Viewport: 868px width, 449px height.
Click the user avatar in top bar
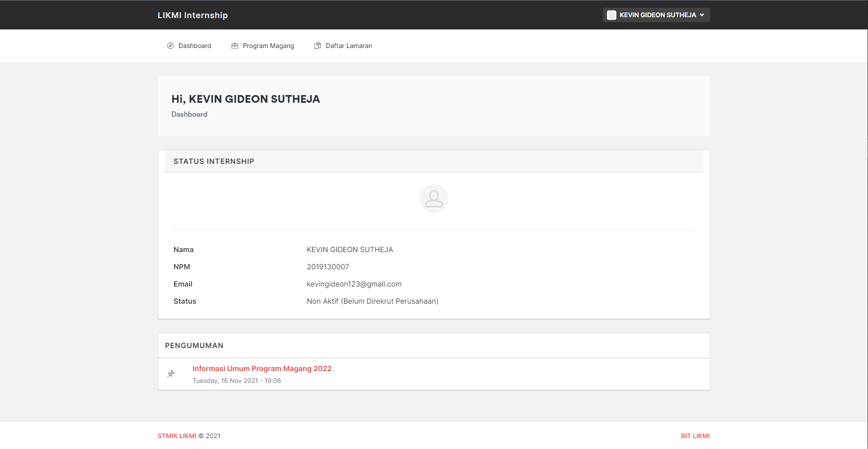(x=611, y=15)
